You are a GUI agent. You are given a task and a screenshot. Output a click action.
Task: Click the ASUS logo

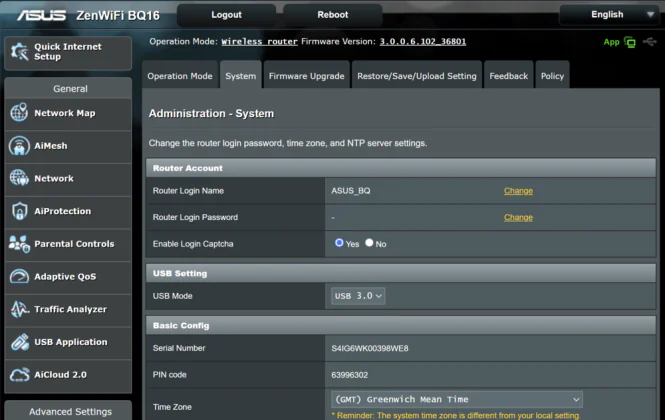click(42, 15)
